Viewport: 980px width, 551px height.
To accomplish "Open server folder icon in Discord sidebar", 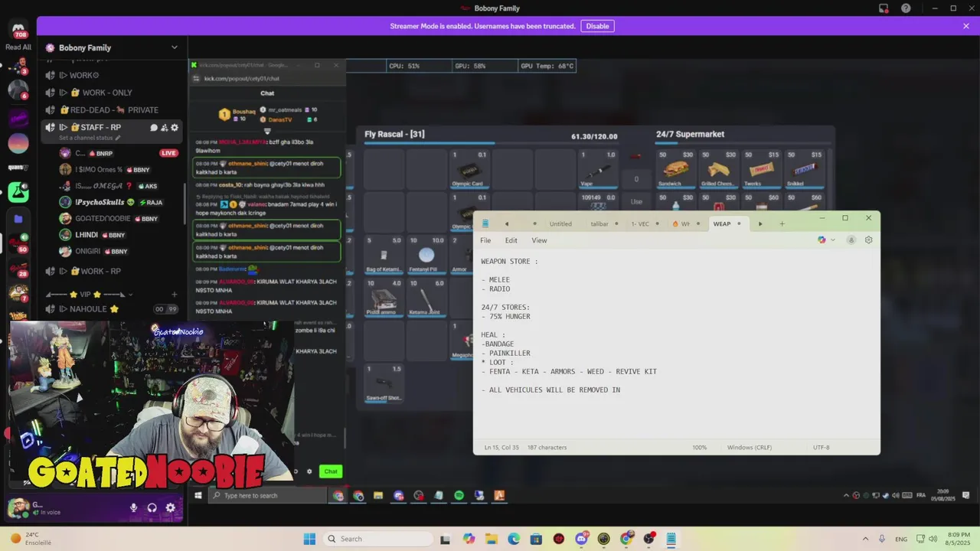I will coord(18,218).
